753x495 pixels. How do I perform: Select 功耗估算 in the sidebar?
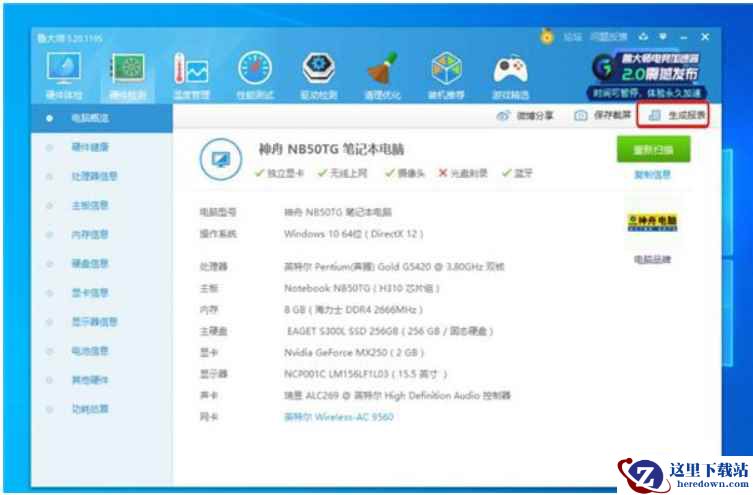(90, 409)
